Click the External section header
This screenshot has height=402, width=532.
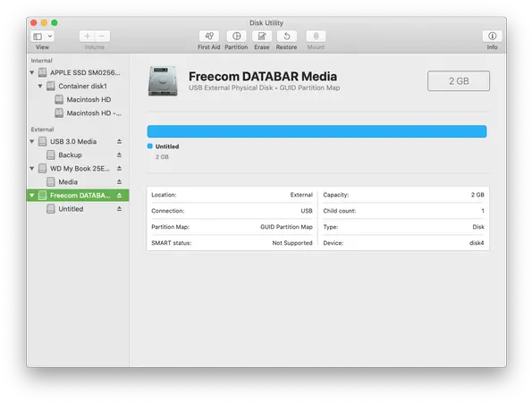tap(42, 130)
